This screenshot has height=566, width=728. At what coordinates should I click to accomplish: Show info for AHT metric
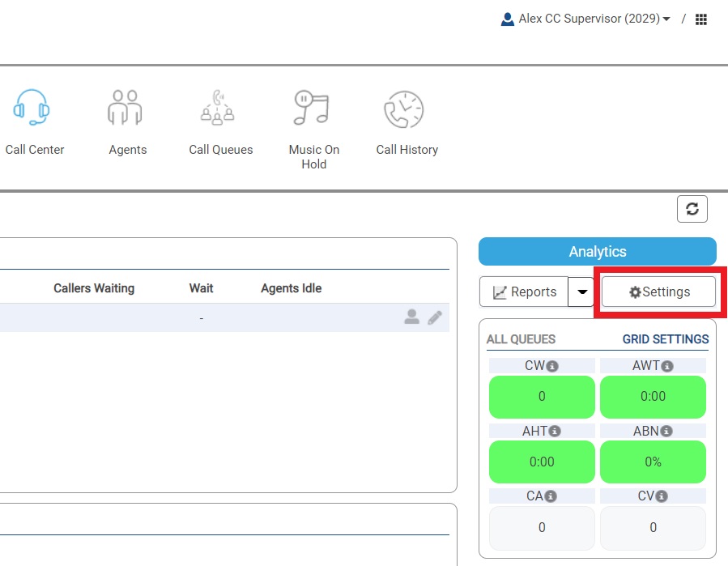coord(555,432)
